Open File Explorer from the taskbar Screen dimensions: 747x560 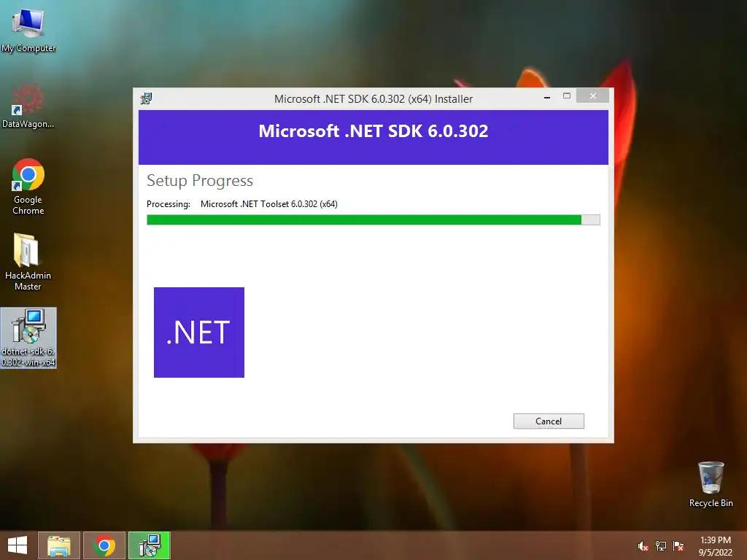(59, 545)
